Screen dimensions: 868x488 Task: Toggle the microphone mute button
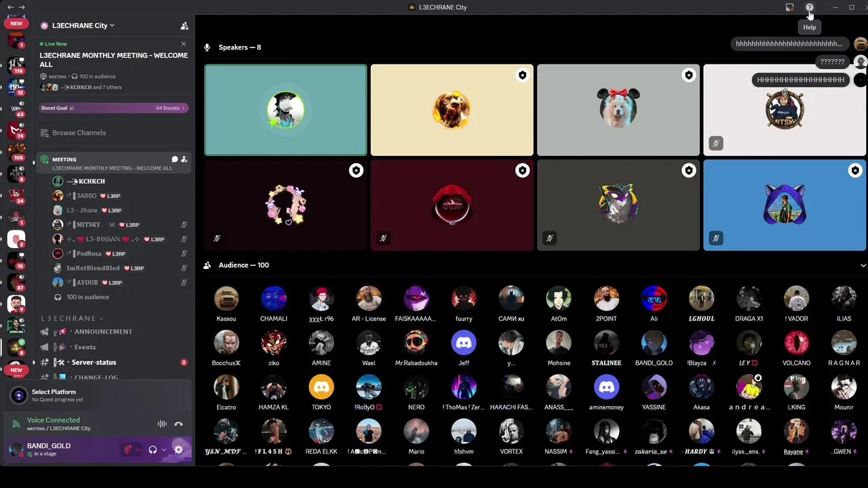tap(127, 449)
